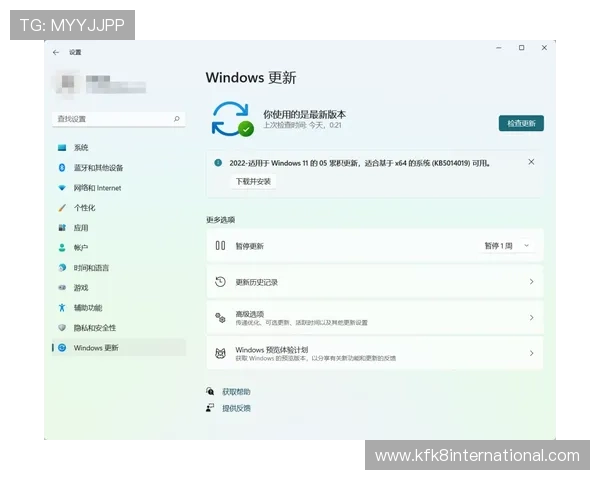This screenshot has width=600, height=480.
Task: Click 你使用的是最新版本 status text
Action: coord(305,114)
